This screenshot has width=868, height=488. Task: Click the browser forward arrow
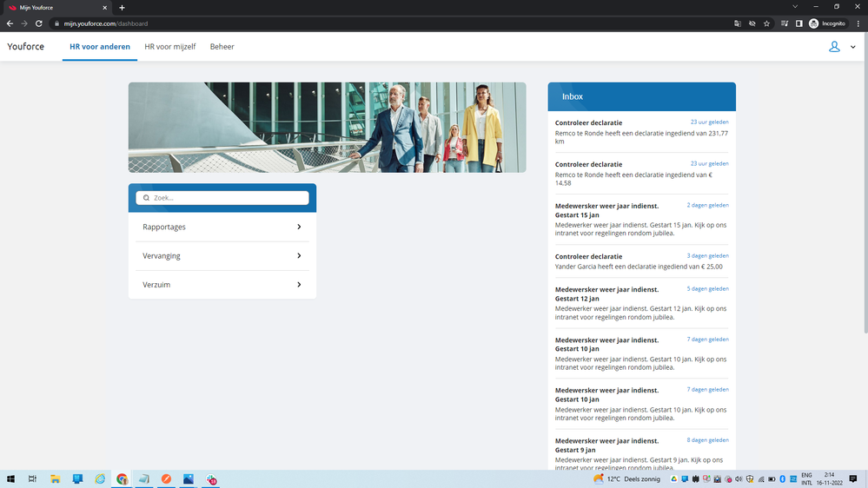(x=23, y=23)
